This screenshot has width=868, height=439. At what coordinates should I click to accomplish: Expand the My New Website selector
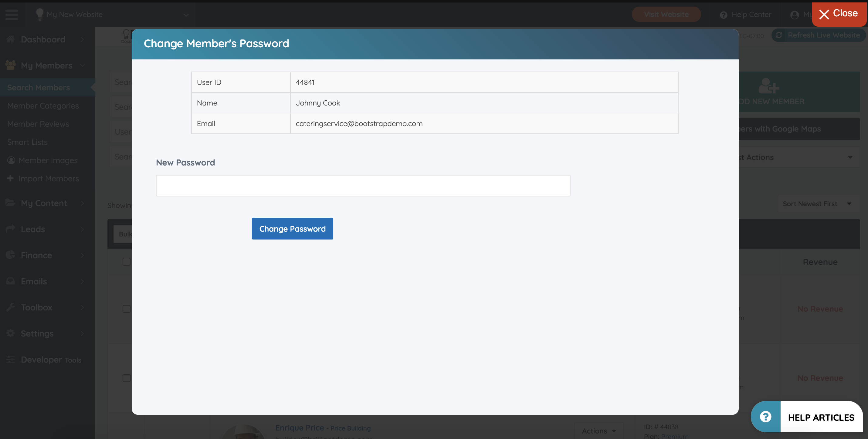pyautogui.click(x=186, y=15)
